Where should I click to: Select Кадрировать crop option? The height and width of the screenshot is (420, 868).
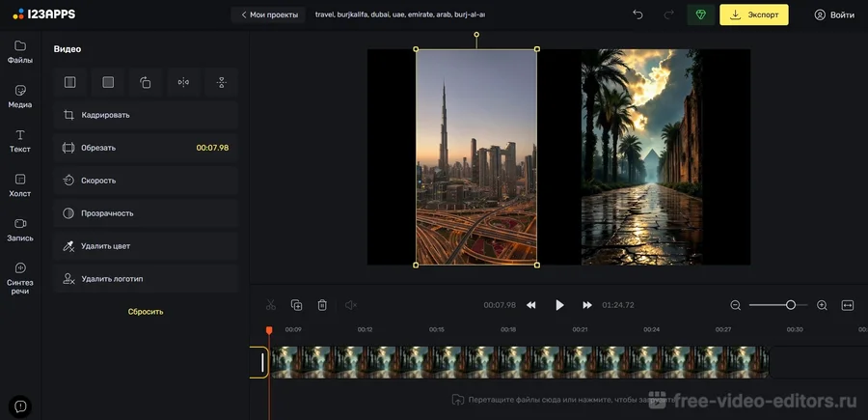click(x=146, y=115)
